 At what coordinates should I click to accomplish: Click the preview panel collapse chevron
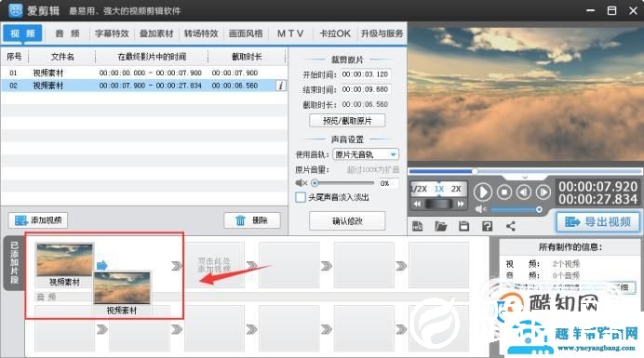[525, 177]
